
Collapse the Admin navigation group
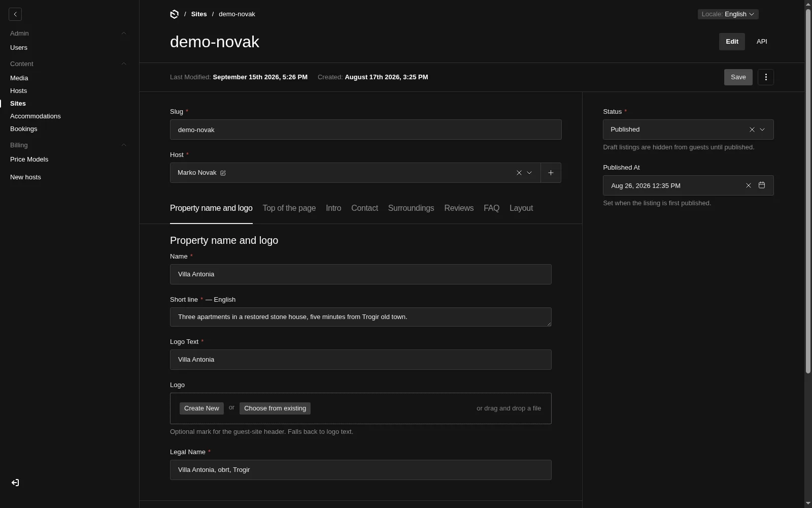tap(124, 34)
